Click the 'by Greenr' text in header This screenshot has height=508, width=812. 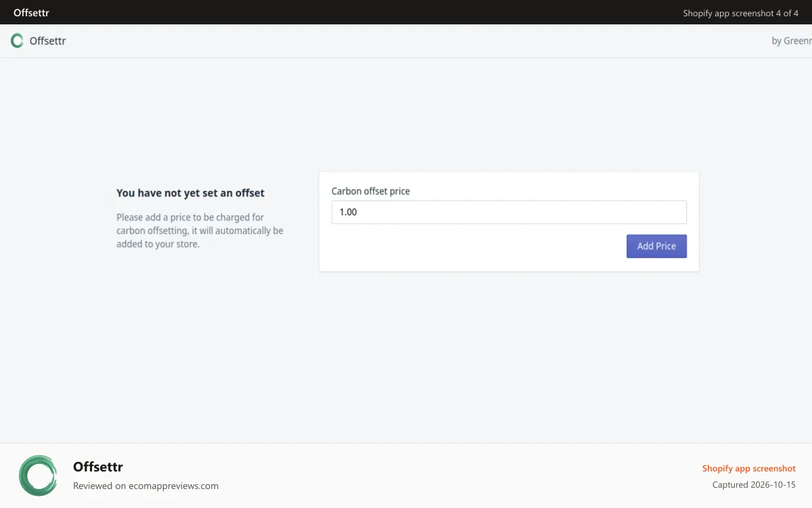click(792, 41)
